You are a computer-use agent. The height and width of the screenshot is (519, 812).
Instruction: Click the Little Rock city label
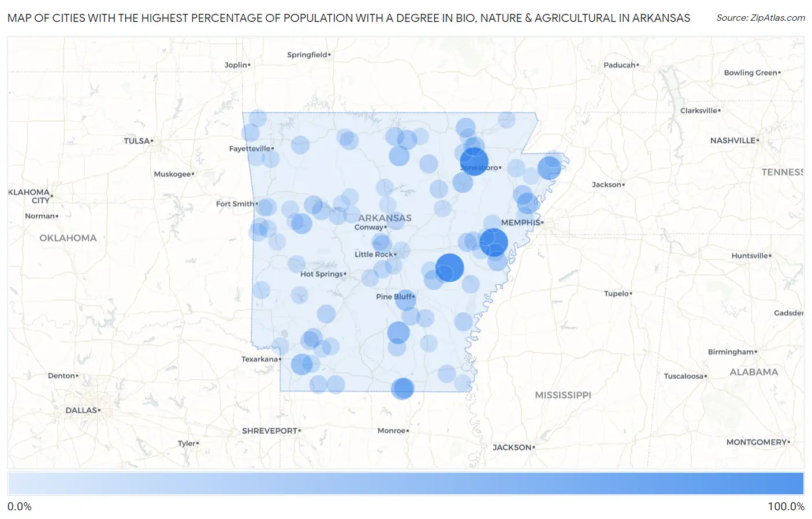pyautogui.click(x=374, y=255)
